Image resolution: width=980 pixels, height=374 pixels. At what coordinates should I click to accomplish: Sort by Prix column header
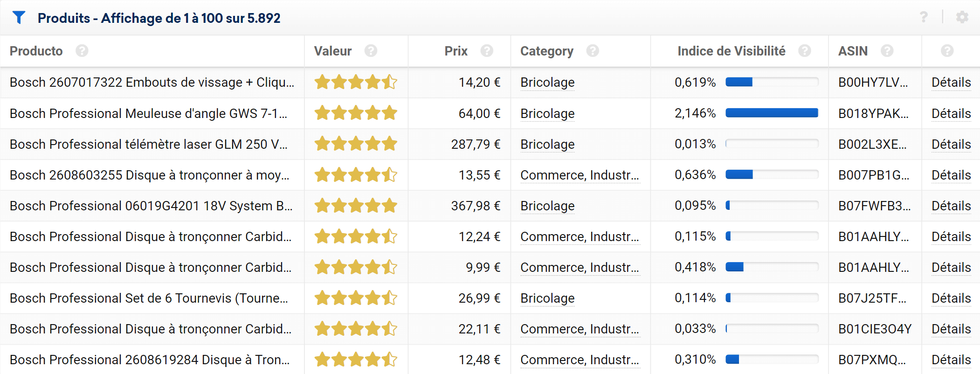coord(456,51)
